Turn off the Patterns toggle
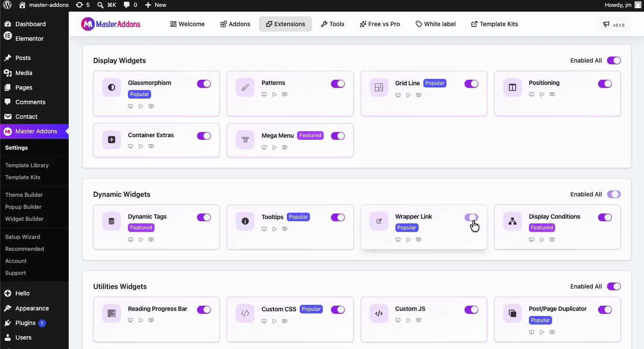The width and height of the screenshot is (644, 349). coord(338,84)
